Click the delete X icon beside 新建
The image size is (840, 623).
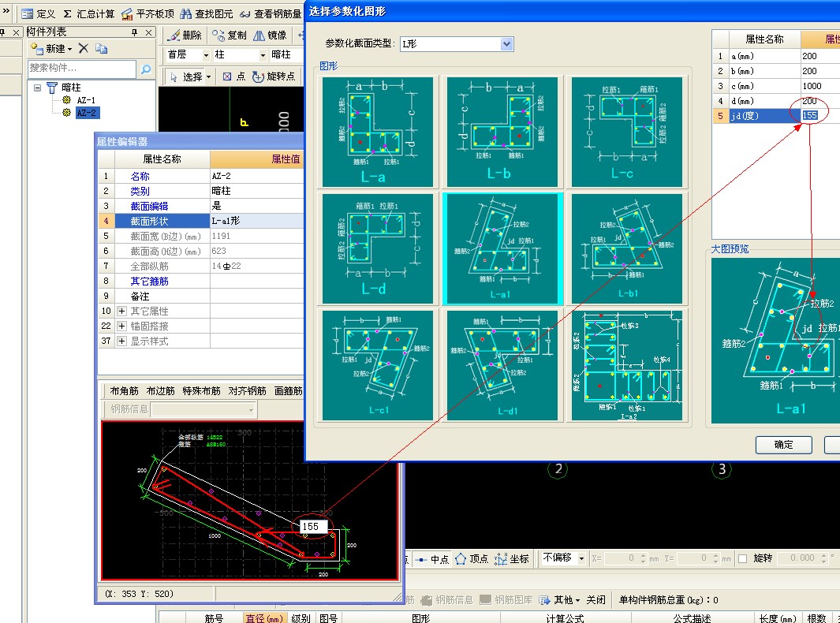coord(83,48)
